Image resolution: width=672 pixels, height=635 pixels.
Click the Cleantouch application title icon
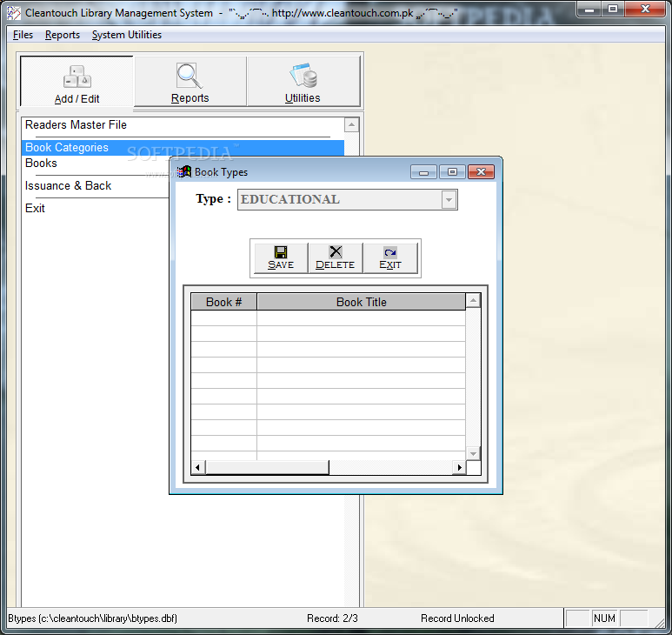[x=14, y=13]
